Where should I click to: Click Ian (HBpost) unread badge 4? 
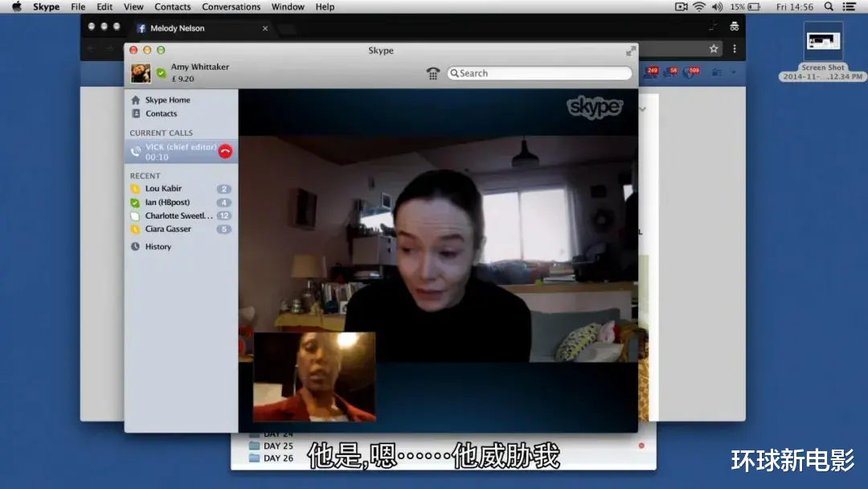[223, 202]
